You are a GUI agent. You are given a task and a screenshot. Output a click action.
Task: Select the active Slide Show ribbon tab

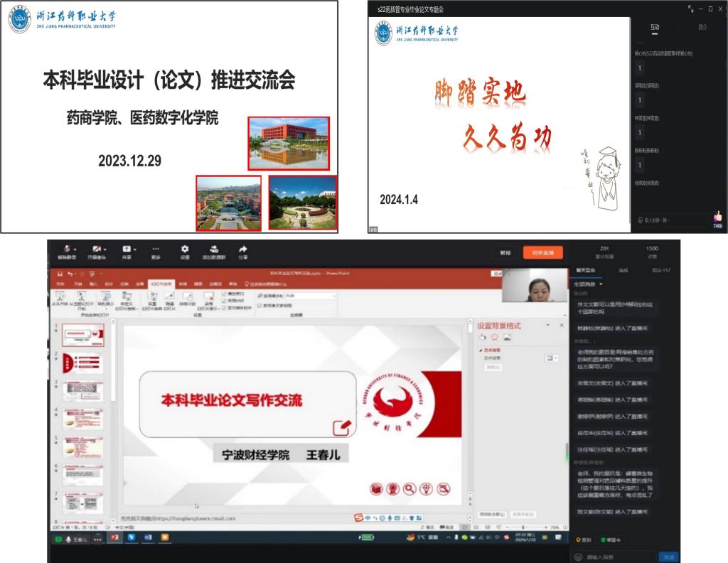point(161,284)
